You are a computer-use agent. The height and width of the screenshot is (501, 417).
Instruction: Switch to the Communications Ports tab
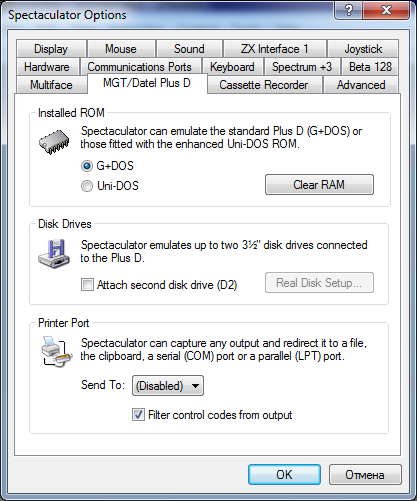coord(140,67)
